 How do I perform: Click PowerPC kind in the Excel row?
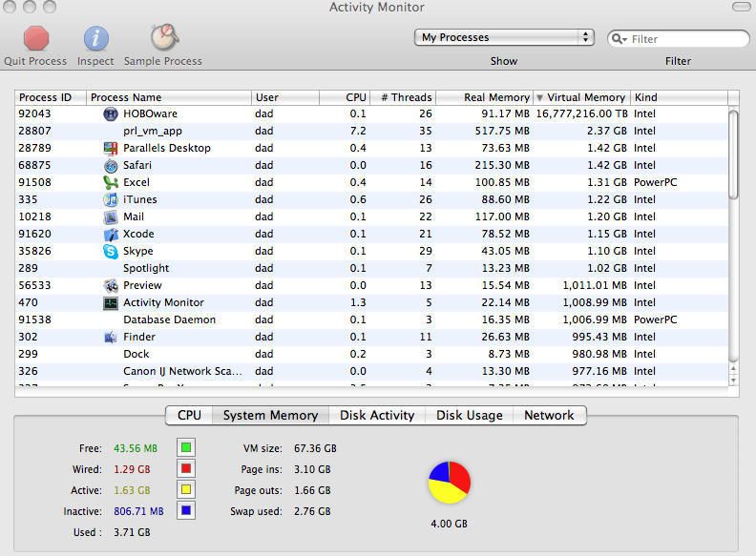pyautogui.click(x=655, y=182)
